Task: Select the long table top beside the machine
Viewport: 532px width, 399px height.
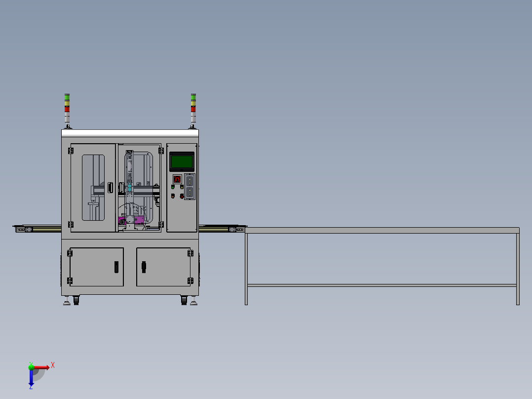Action: (382, 230)
